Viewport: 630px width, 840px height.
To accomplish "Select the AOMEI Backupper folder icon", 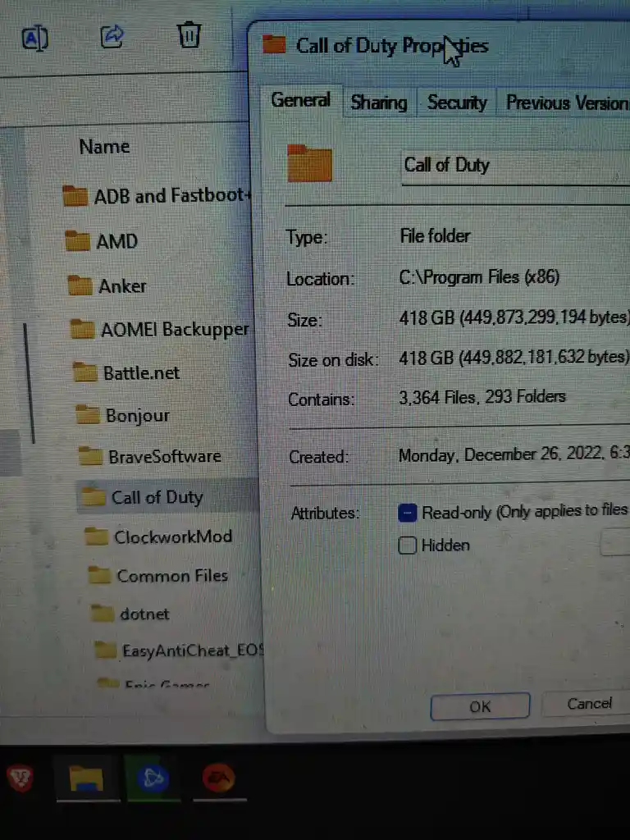I will coord(83,329).
